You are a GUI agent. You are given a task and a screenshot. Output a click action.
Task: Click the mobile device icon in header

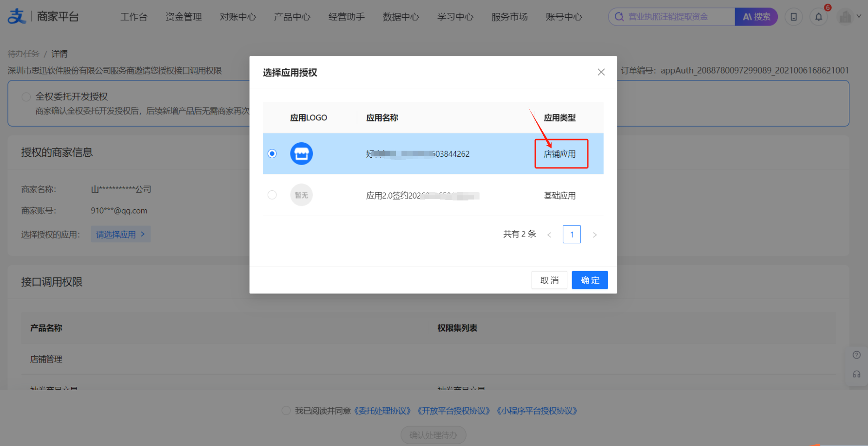coord(794,17)
